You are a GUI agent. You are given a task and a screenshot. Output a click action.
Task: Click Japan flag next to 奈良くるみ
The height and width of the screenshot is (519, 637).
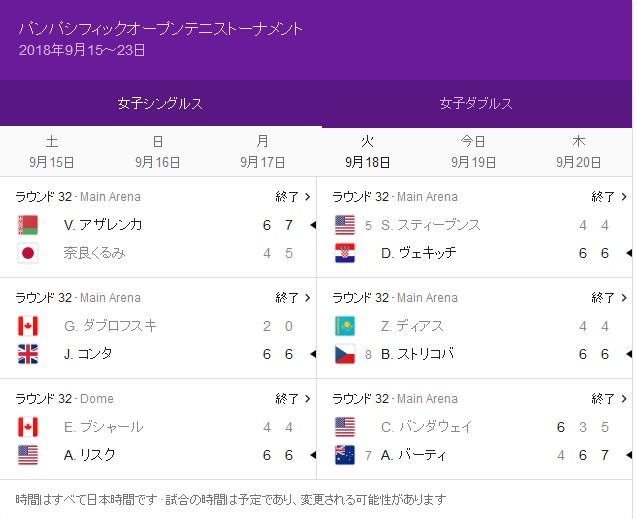(x=28, y=253)
